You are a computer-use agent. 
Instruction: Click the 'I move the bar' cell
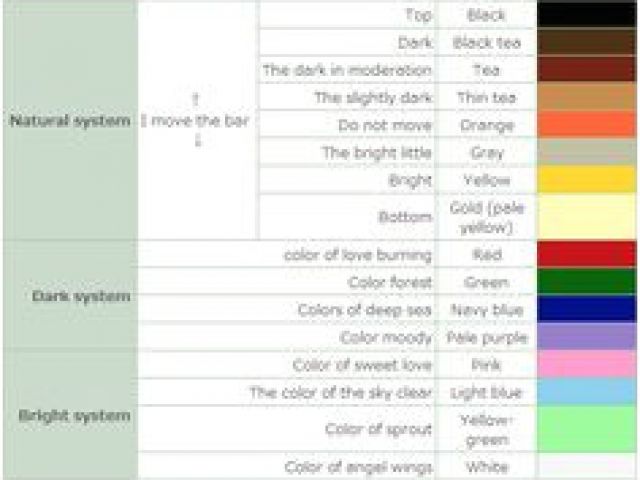click(x=197, y=121)
